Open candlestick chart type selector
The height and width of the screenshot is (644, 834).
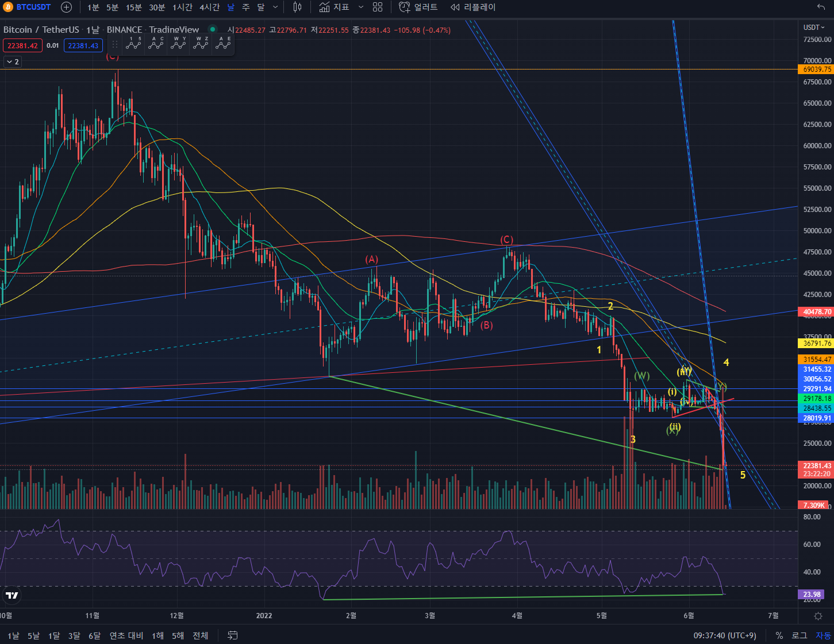pyautogui.click(x=297, y=7)
